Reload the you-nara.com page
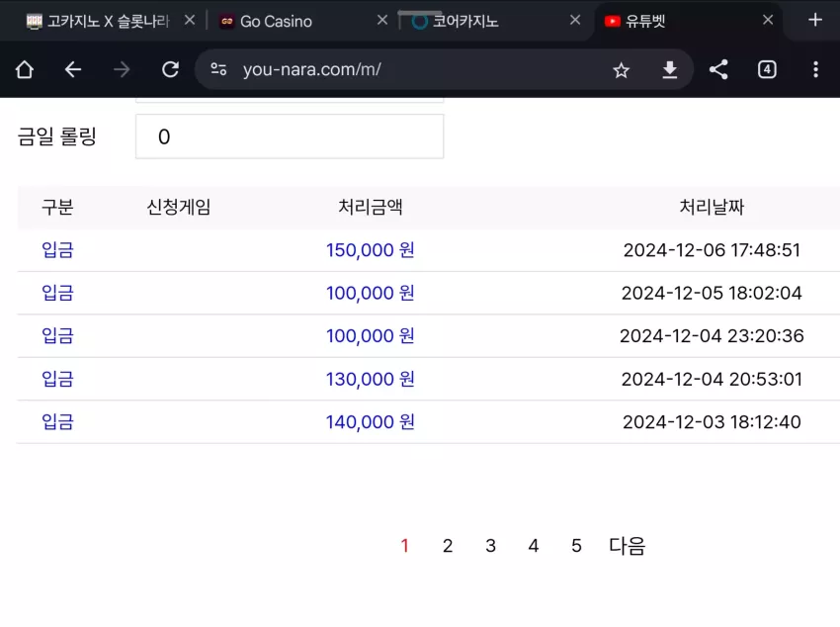840x627 pixels. (x=170, y=69)
